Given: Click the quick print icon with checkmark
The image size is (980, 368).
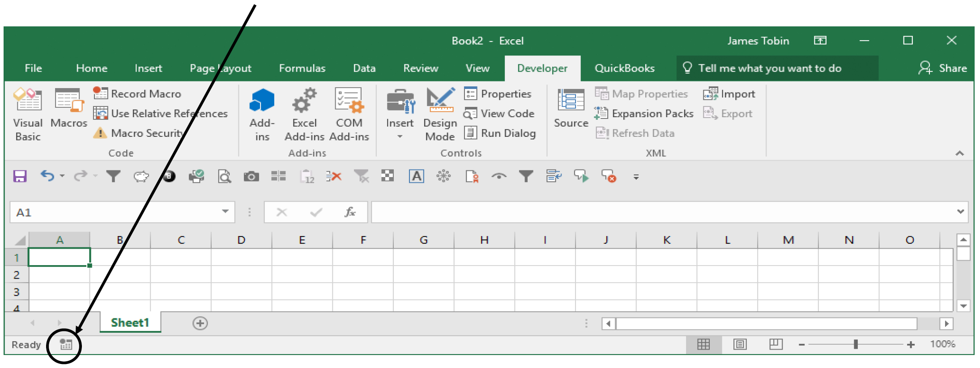Looking at the screenshot, I should (x=196, y=176).
